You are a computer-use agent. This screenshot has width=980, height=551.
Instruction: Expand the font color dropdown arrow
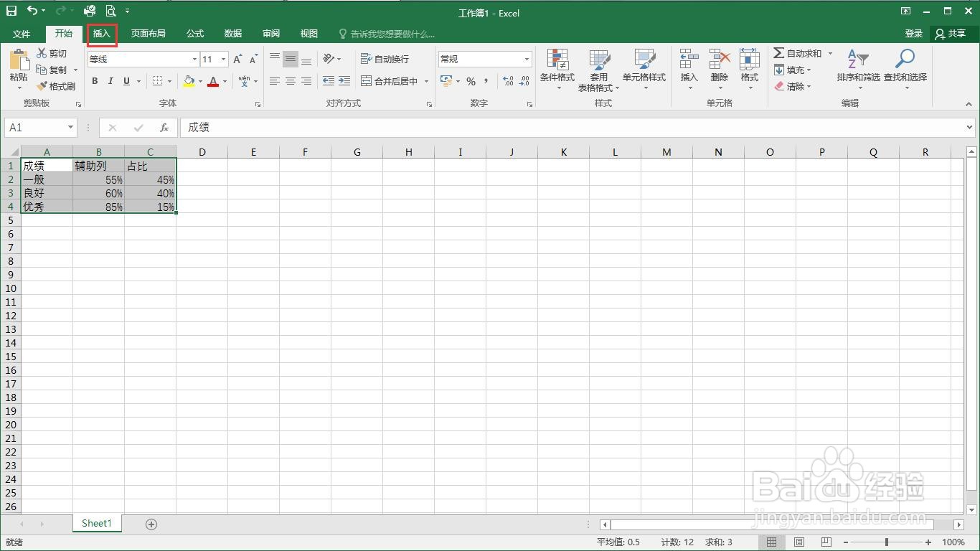(x=225, y=81)
